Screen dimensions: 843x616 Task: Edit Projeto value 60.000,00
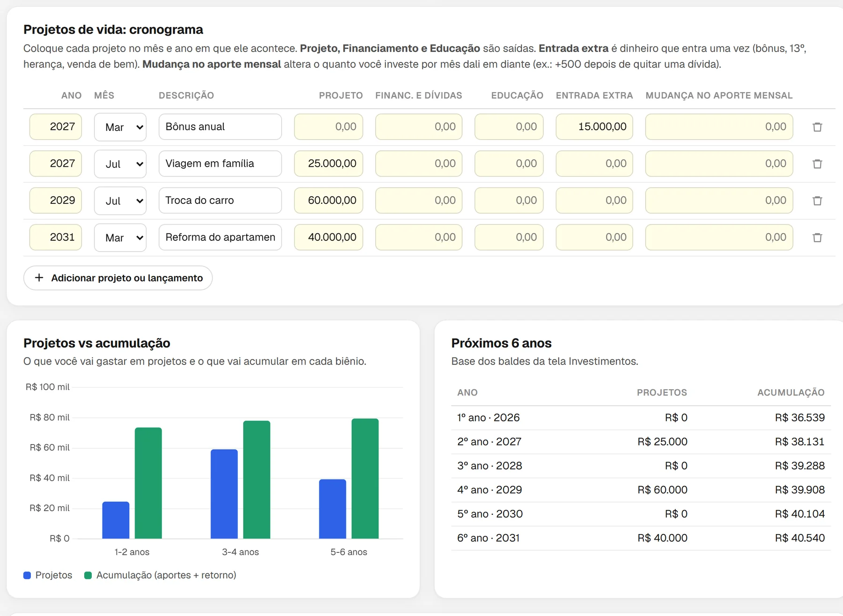click(329, 200)
